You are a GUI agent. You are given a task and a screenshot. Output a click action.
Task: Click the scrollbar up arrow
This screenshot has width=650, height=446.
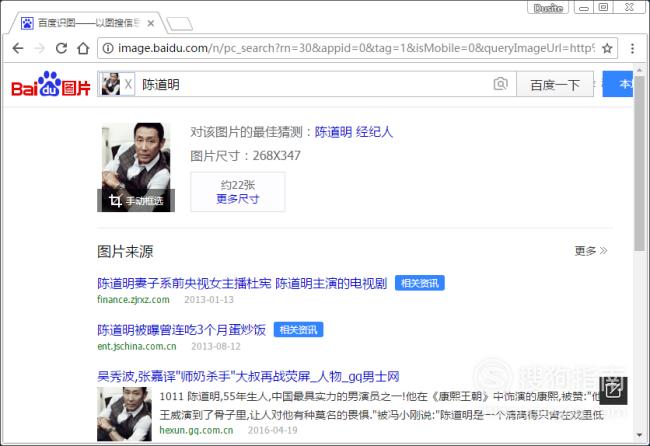pos(639,70)
